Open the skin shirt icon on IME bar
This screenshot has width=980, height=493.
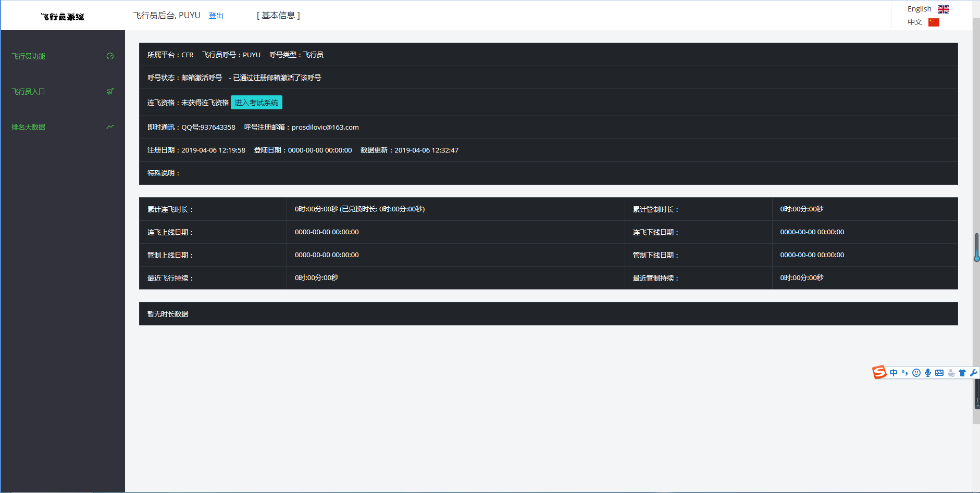pyautogui.click(x=962, y=373)
